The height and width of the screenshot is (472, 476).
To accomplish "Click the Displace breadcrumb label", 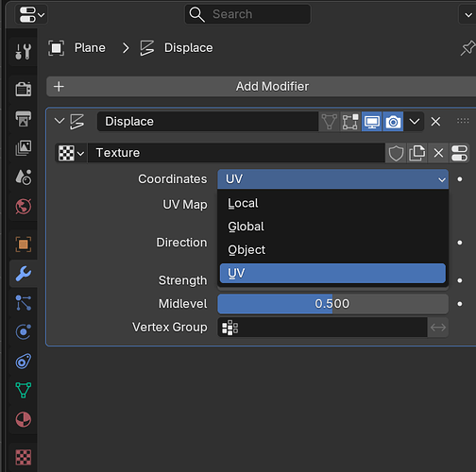I will point(189,48).
